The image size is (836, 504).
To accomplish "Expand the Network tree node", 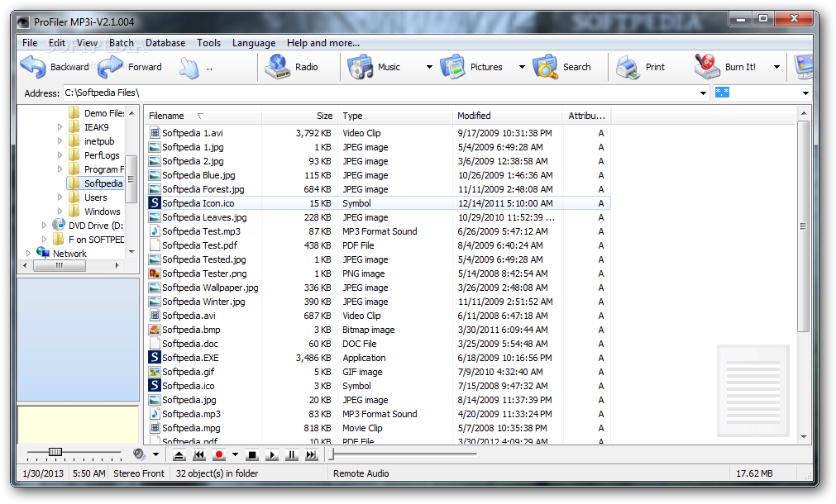I will 28,254.
